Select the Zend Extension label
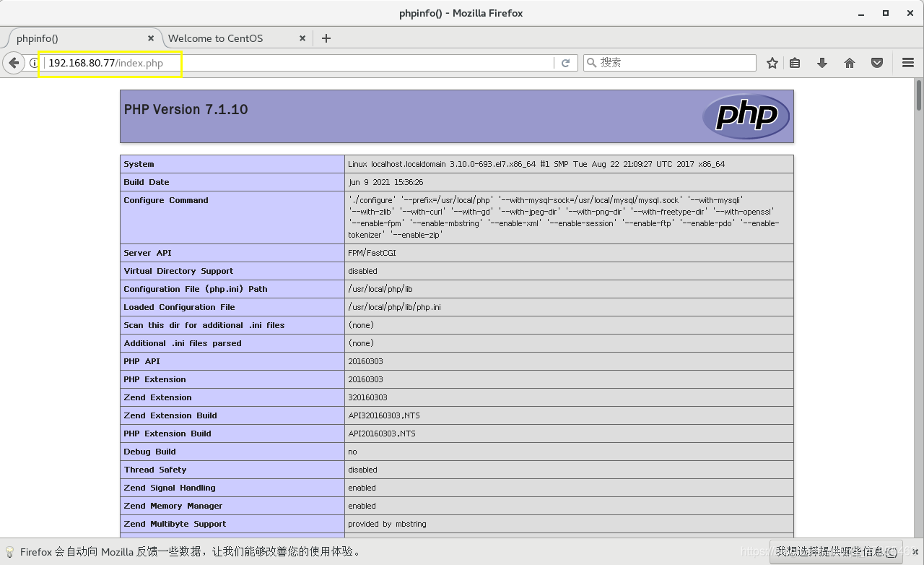This screenshot has width=924, height=565. 157,397
